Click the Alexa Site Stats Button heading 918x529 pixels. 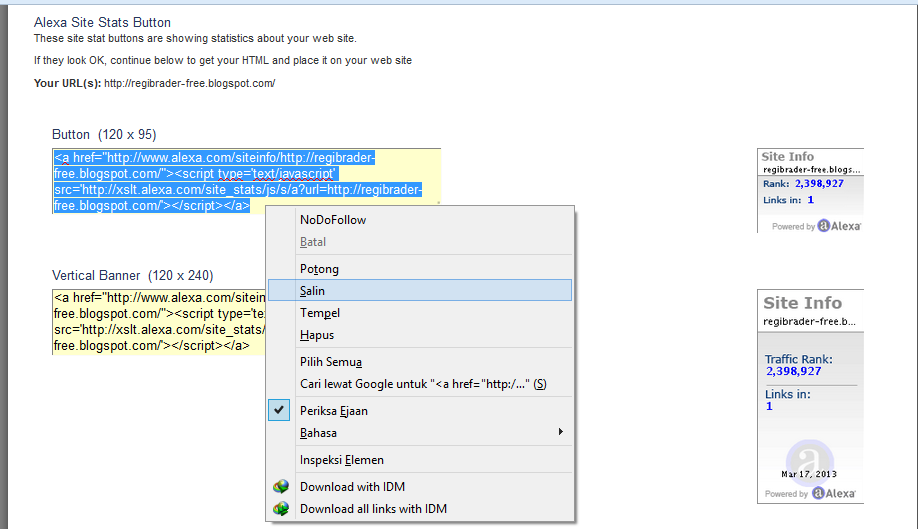[102, 22]
